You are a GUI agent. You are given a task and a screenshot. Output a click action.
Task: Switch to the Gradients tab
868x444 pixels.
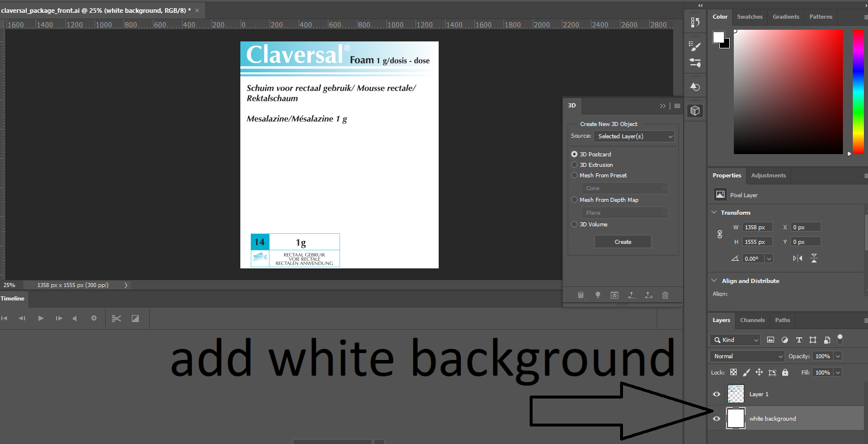point(786,17)
